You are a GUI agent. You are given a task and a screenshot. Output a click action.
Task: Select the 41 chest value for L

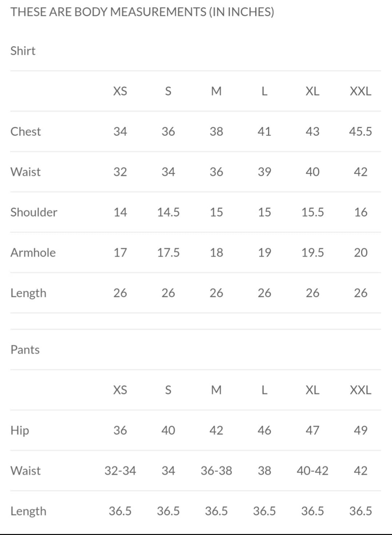pyautogui.click(x=264, y=132)
